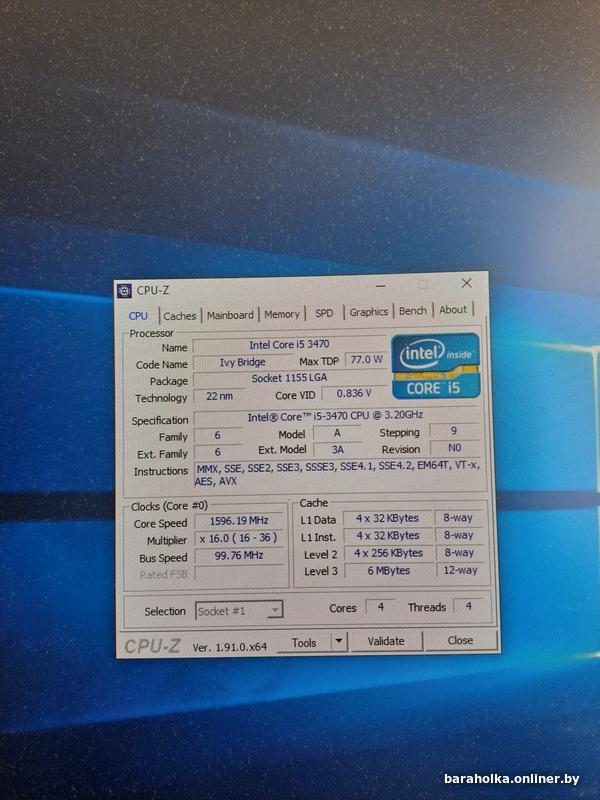
Task: Select the Memory tab
Action: (282, 314)
